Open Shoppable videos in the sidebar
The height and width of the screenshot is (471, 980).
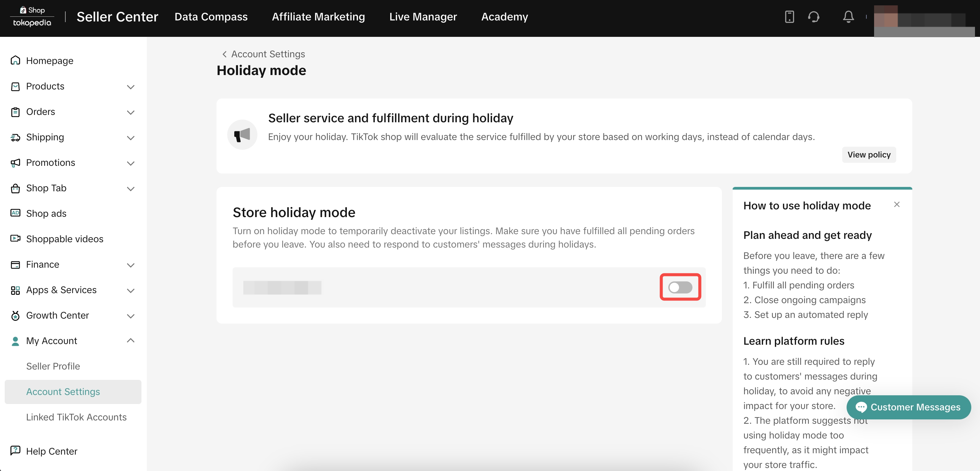64,239
